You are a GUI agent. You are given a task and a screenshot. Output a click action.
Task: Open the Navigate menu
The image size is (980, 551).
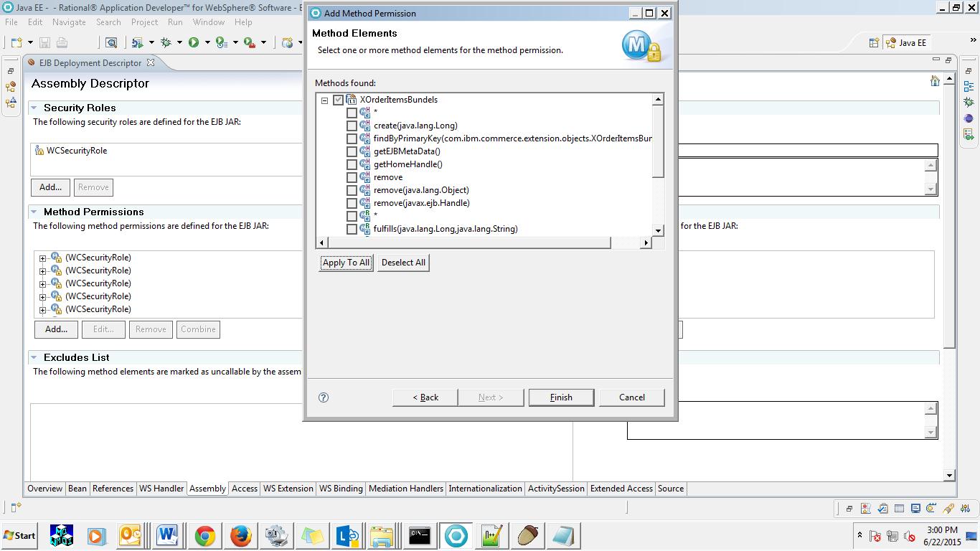[x=69, y=22]
